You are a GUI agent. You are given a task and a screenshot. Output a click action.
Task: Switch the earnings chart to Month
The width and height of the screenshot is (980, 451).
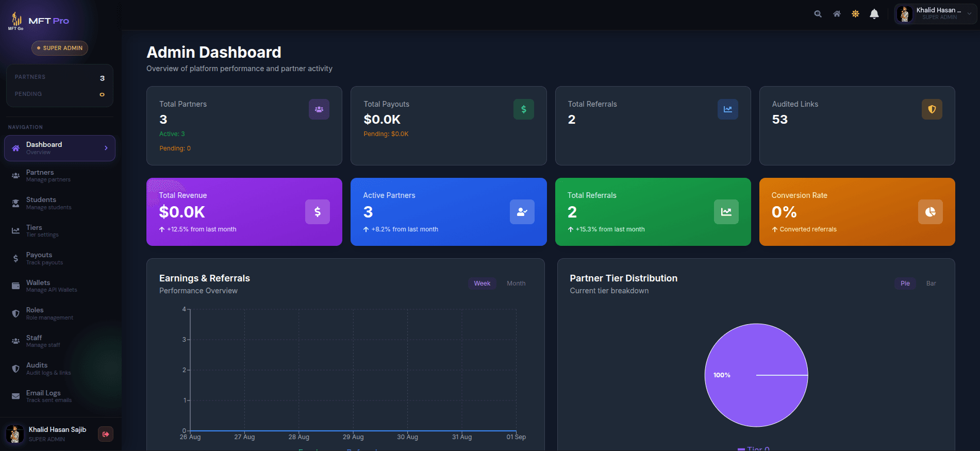516,283
